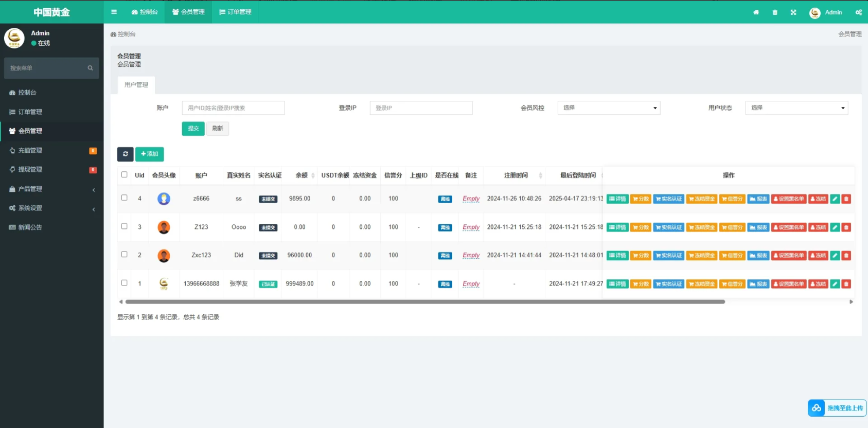
Task: Click the table refresh icon beside 添加
Action: [125, 154]
